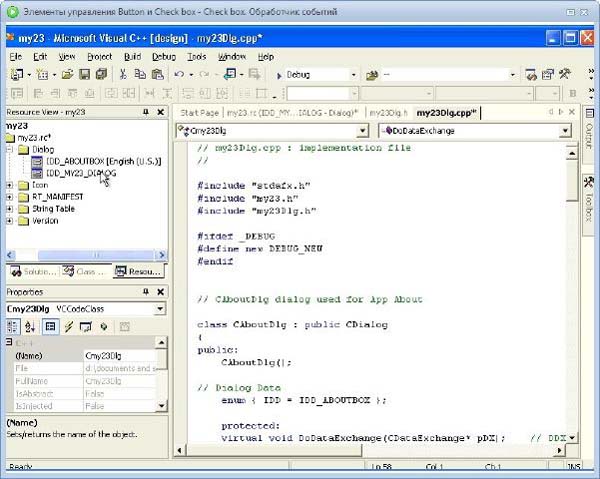Image resolution: width=600 pixels, height=479 pixels.
Task: Toggle the Properties panel auto-hide pin
Action: coord(146,292)
